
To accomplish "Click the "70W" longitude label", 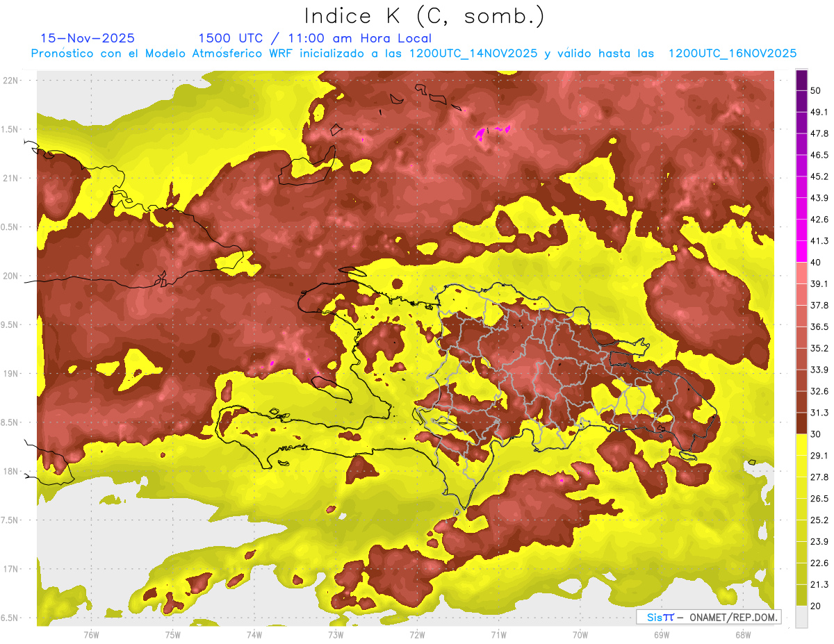I will pos(580,634).
